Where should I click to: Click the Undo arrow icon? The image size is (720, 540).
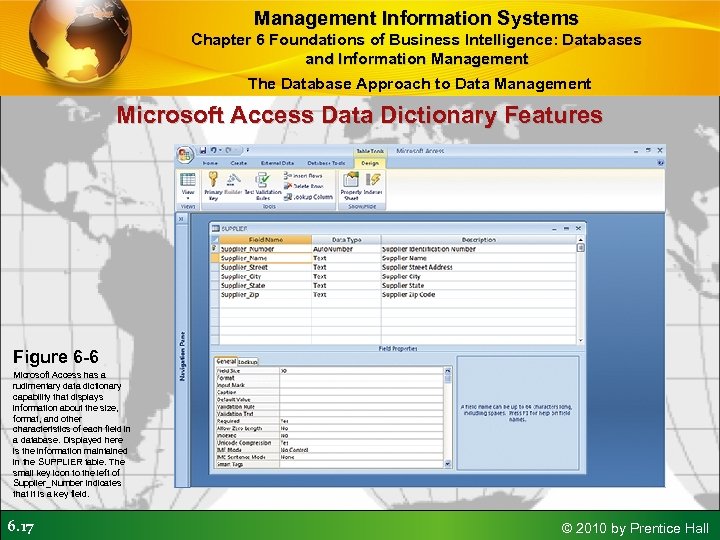214,150
